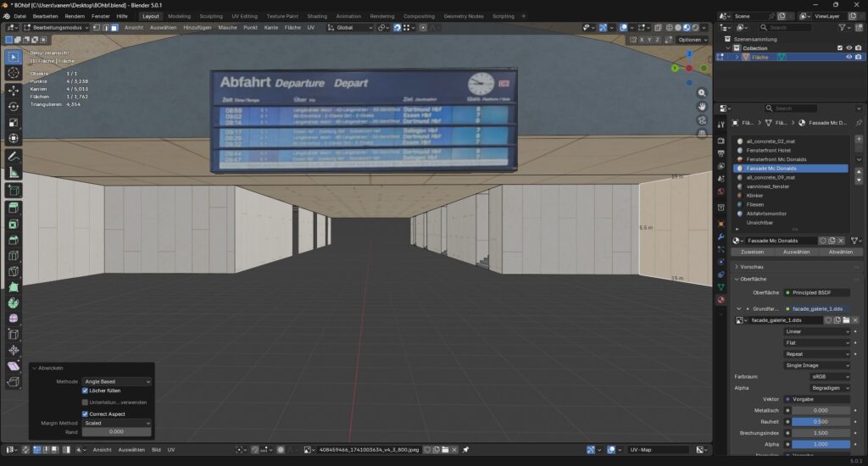
Task: Disable the Correct Aspect checkbox
Action: [85, 413]
